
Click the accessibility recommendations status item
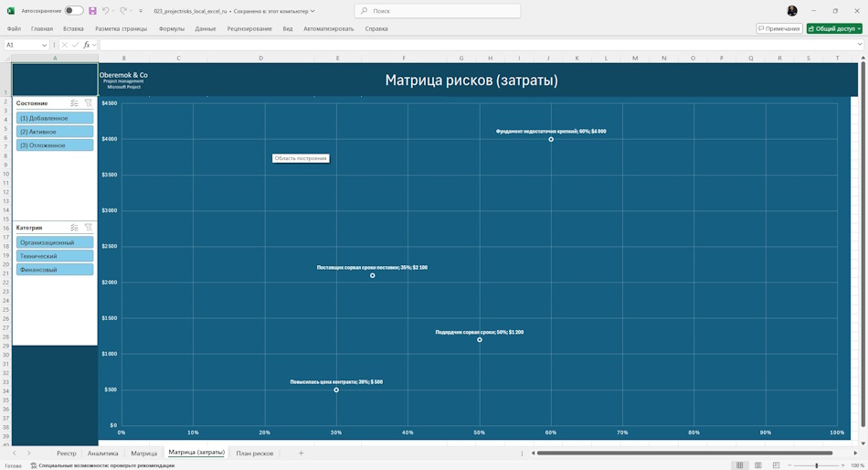(102, 465)
